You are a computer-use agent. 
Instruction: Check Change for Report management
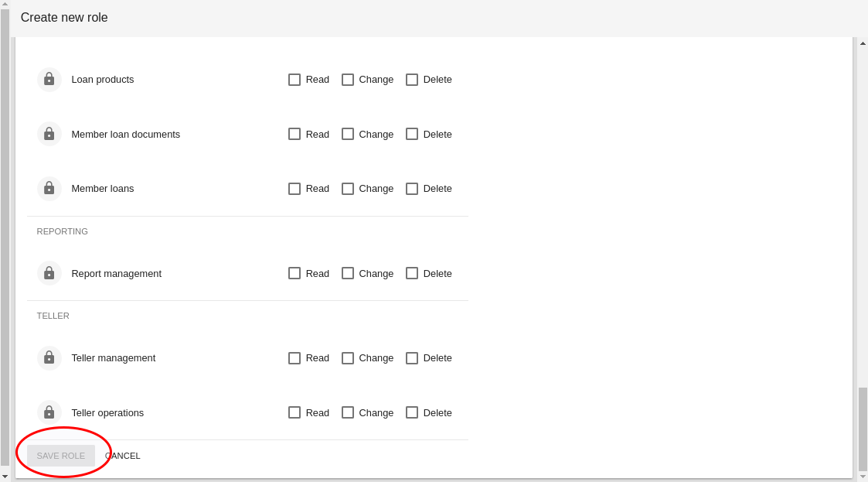(348, 273)
